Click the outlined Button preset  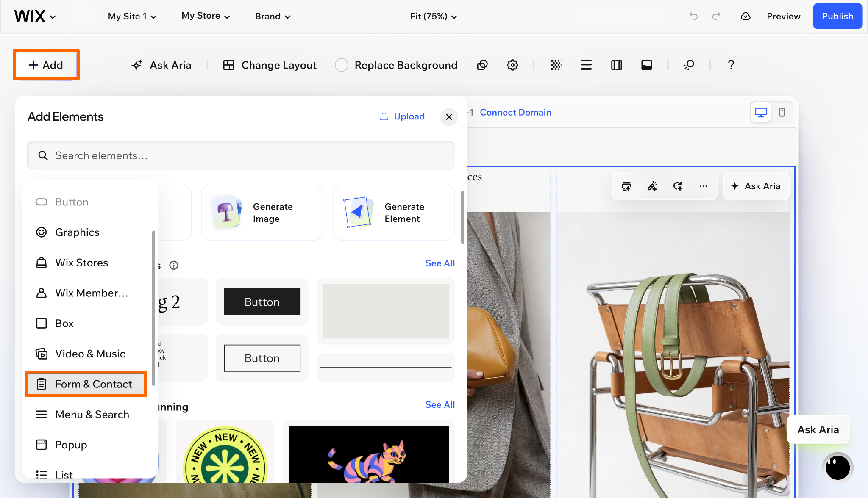tap(262, 358)
